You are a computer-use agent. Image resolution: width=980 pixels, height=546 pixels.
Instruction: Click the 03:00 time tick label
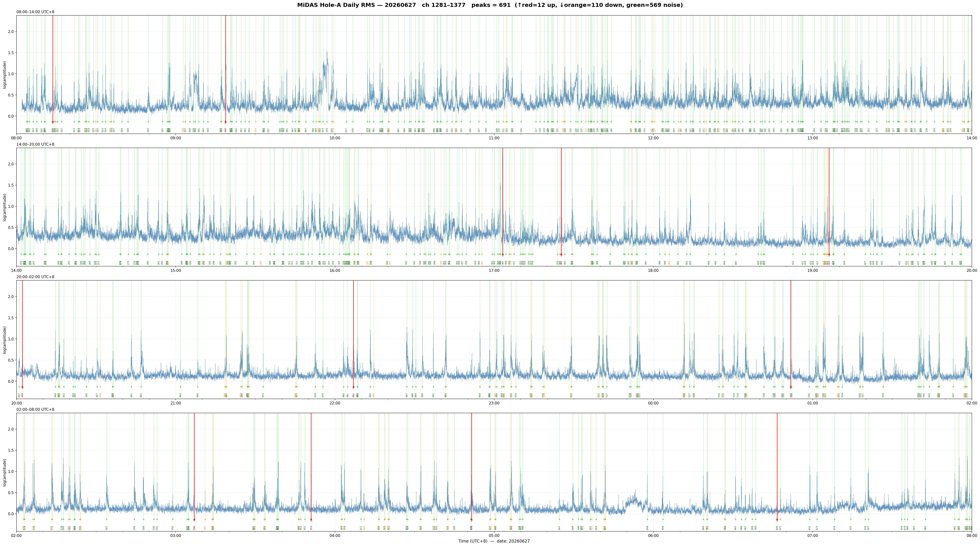point(176,535)
